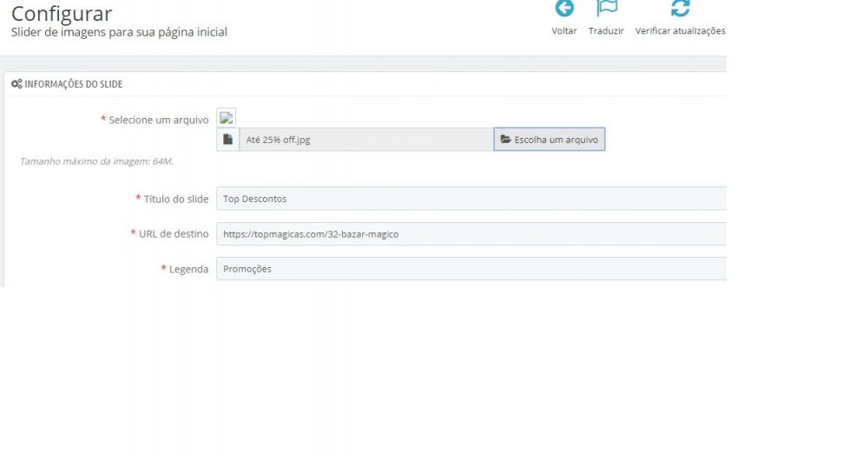Click the Escolha um arquivo button
Image resolution: width=868 pixels, height=458 pixels.
549,140
